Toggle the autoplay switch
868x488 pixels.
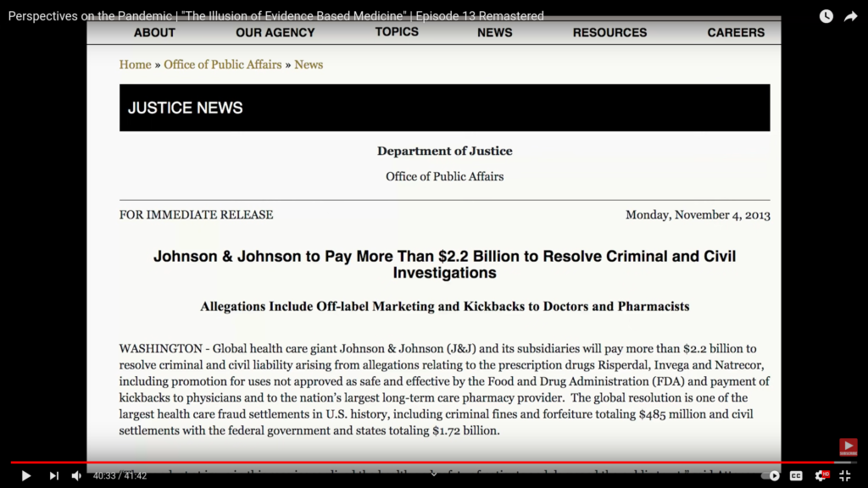pyautogui.click(x=770, y=476)
